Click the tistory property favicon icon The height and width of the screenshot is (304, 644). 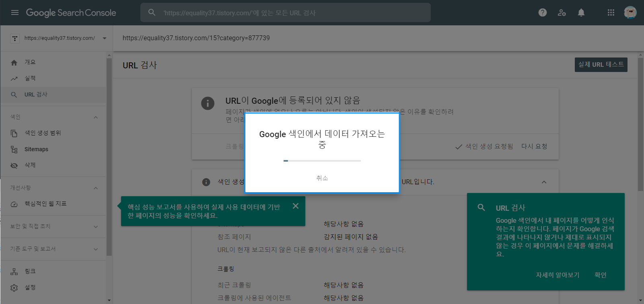15,38
